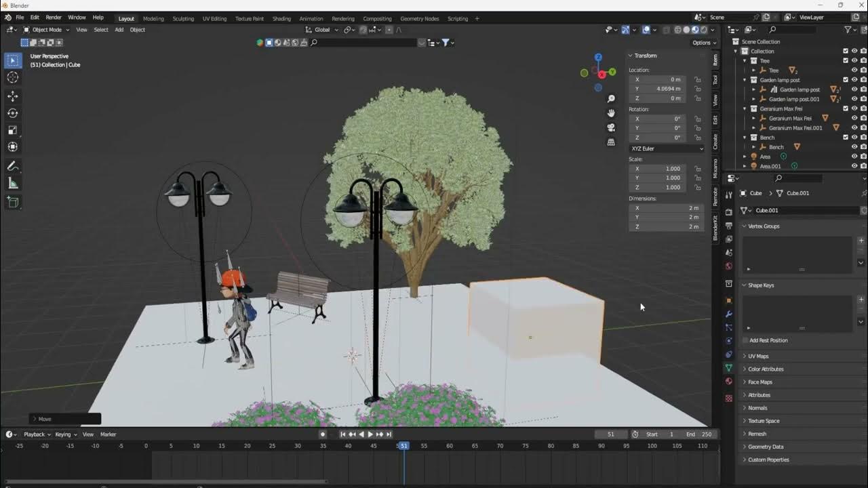
Task: Add a vertex group with plus button
Action: [861, 240]
